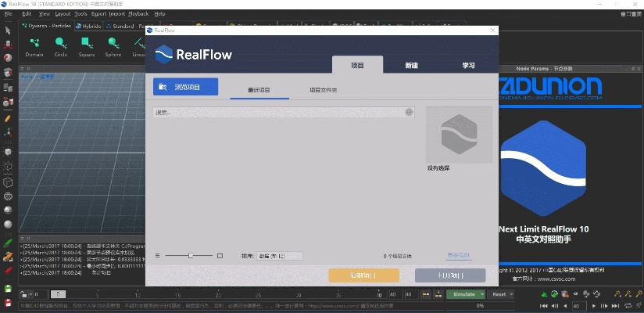
Task: Switch to the 最近项目 sub-tab
Action: coord(259,90)
